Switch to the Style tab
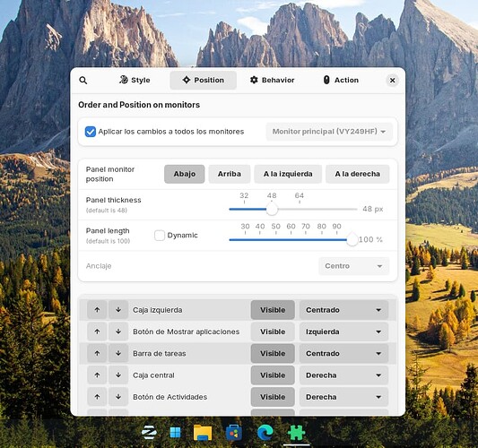 point(135,80)
